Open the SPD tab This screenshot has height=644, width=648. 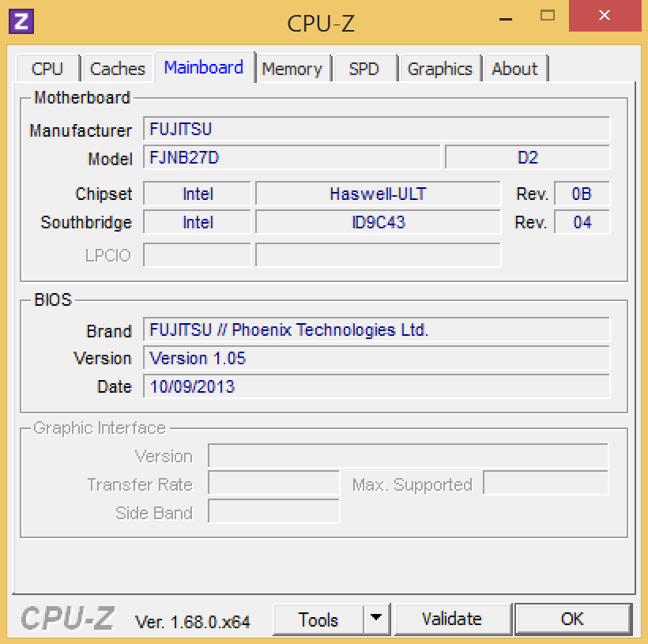(x=364, y=69)
